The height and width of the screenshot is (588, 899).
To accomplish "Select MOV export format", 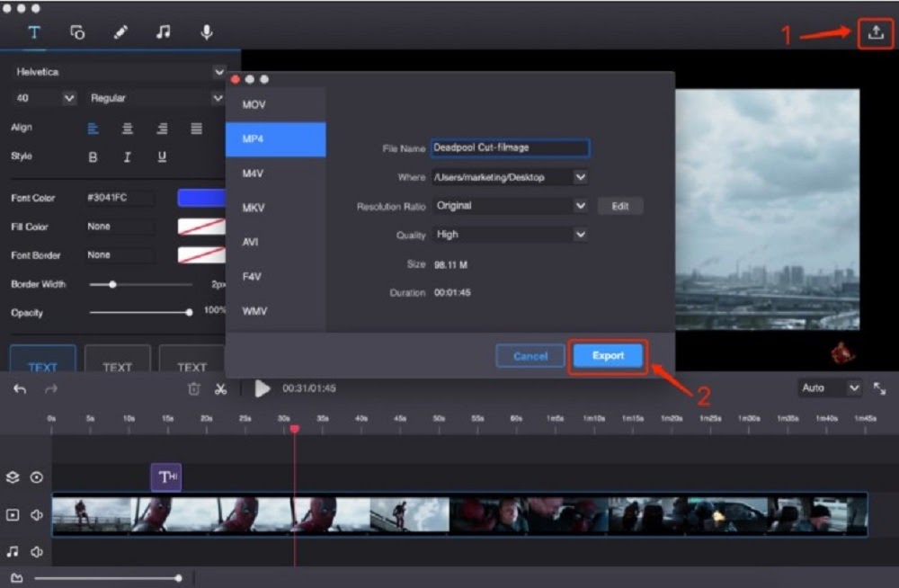I will click(x=276, y=104).
